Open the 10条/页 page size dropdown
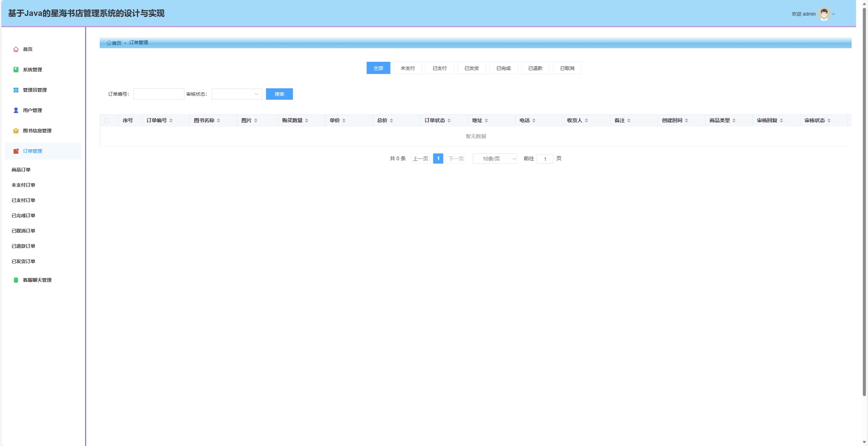The width and height of the screenshot is (868, 446). point(494,159)
